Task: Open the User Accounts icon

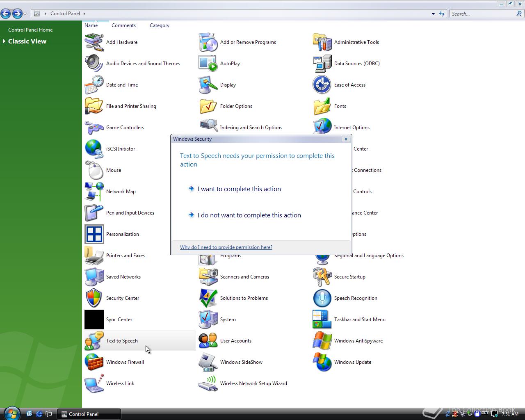Action: 208,341
